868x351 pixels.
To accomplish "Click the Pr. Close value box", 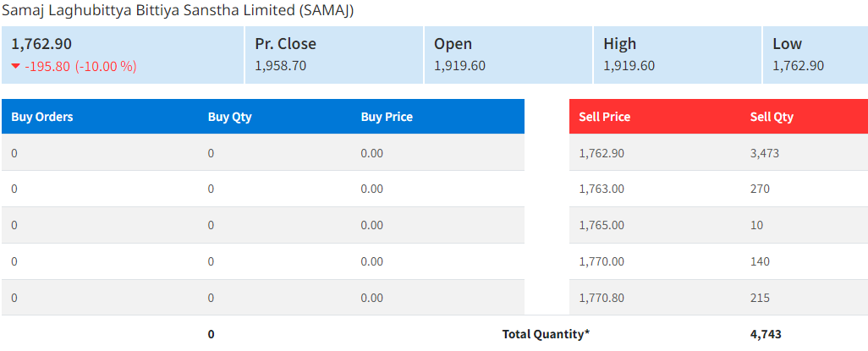I will point(333,55).
